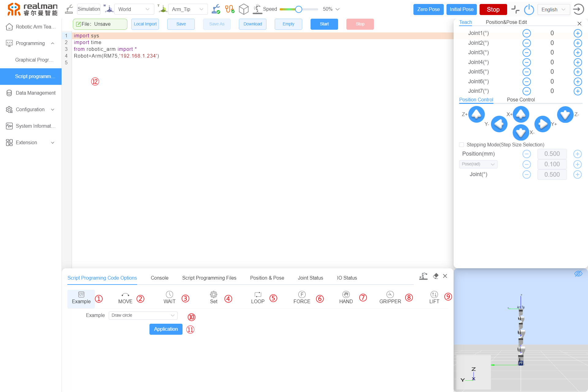Viewport: 588px width, 392px height.
Task: Toggle simulation mode on toolbar
Action: click(88, 9)
